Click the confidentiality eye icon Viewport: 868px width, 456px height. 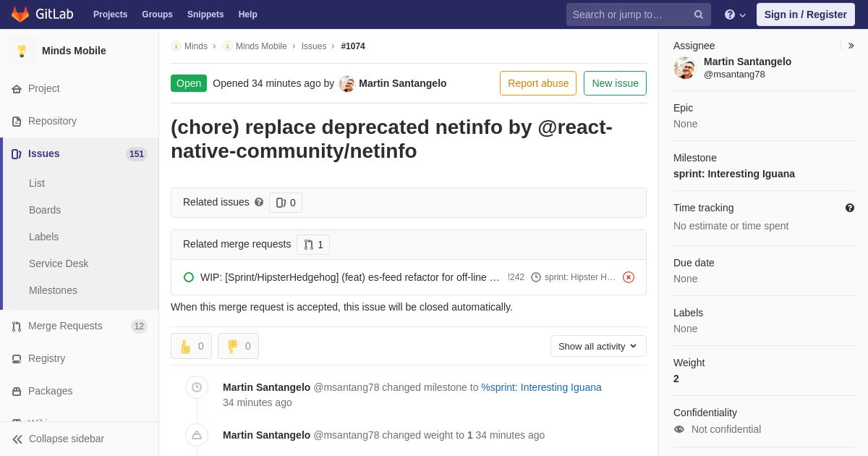[679, 429]
